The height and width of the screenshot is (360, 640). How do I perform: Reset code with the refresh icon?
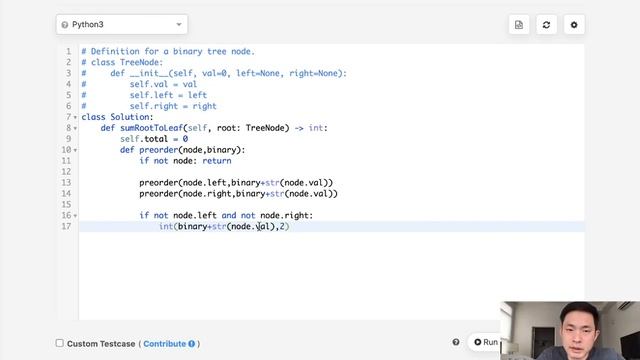pyautogui.click(x=546, y=25)
